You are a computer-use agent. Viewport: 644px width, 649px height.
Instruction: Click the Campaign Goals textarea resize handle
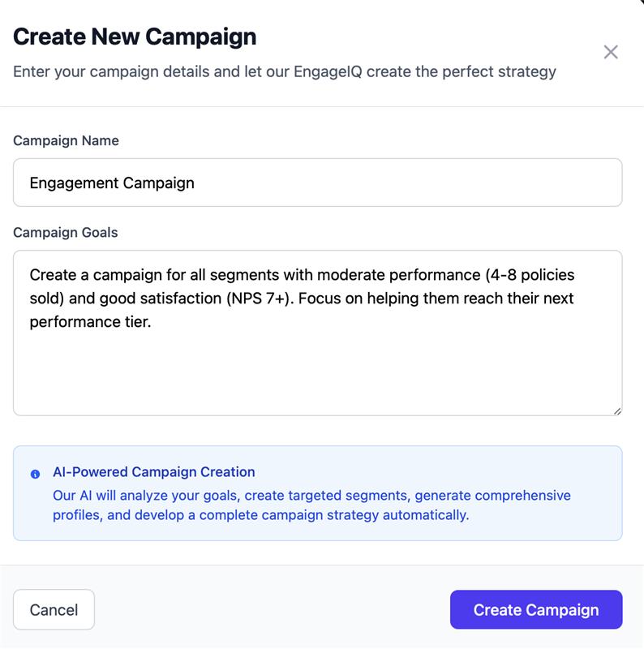click(x=617, y=410)
